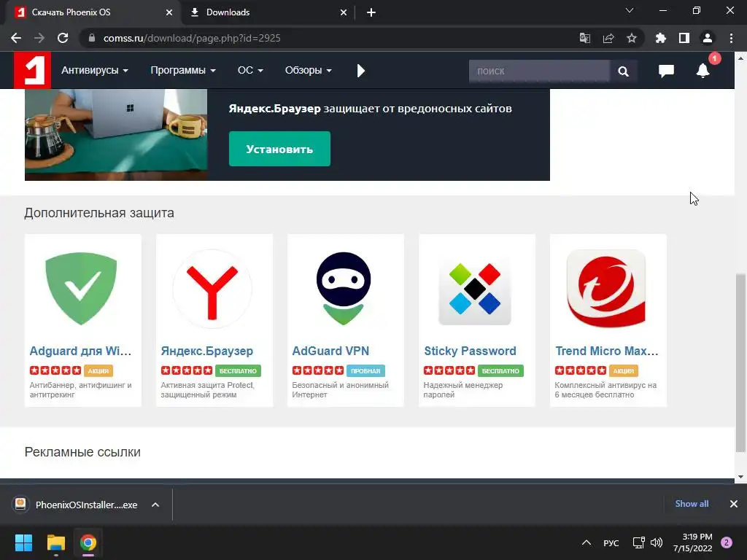The image size is (747, 560).
Task: View site information via the lock icon
Action: click(x=92, y=38)
